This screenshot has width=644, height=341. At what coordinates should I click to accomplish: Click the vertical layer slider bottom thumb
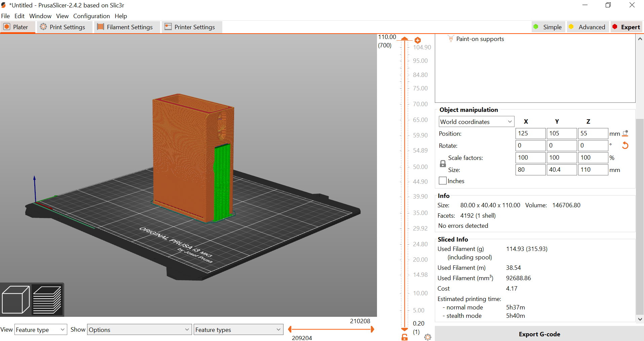(x=405, y=329)
